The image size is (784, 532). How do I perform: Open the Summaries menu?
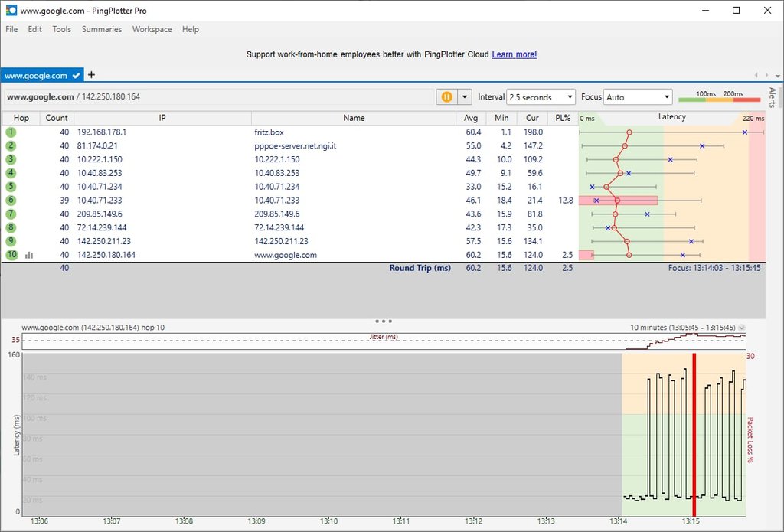click(102, 29)
